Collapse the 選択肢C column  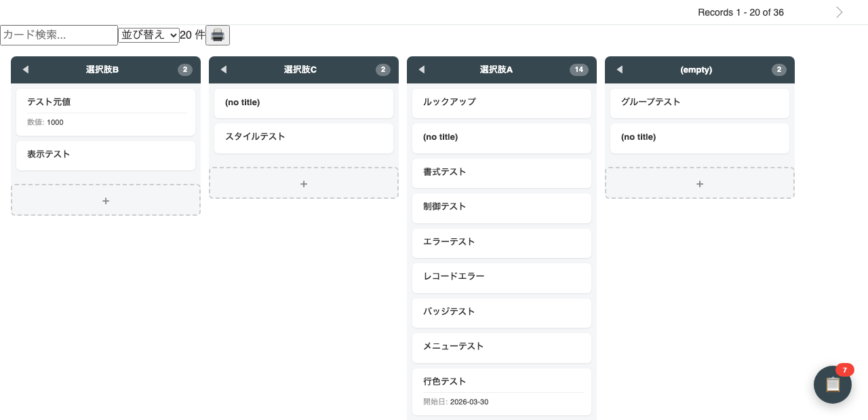pyautogui.click(x=224, y=70)
